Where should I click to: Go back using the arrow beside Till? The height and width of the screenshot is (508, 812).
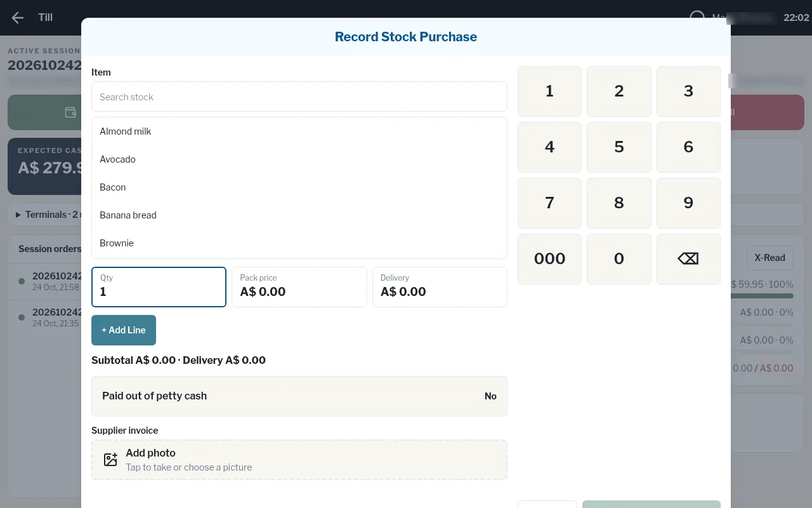pos(17,18)
